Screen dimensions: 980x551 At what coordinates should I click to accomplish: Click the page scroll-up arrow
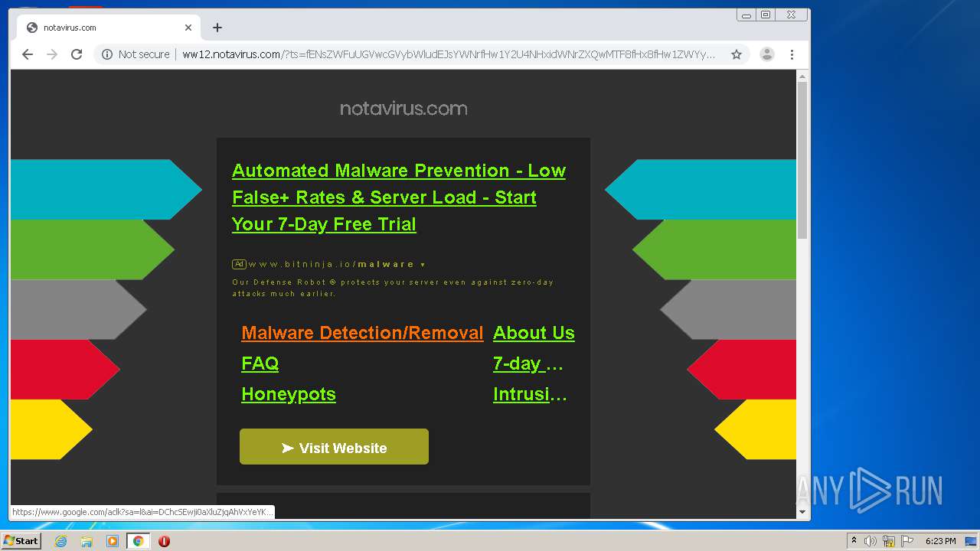[x=802, y=77]
